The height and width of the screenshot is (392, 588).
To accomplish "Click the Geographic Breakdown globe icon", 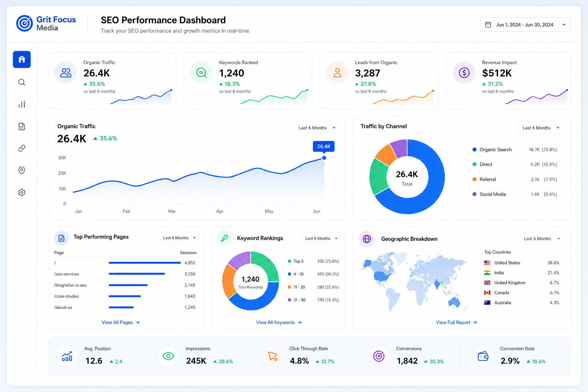I will point(367,239).
